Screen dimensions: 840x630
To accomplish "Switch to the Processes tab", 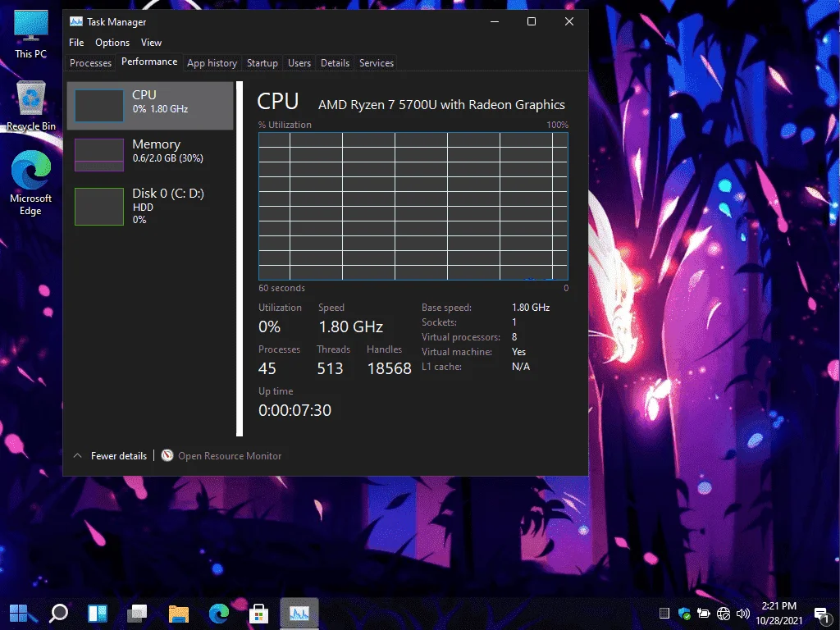I will (x=90, y=62).
